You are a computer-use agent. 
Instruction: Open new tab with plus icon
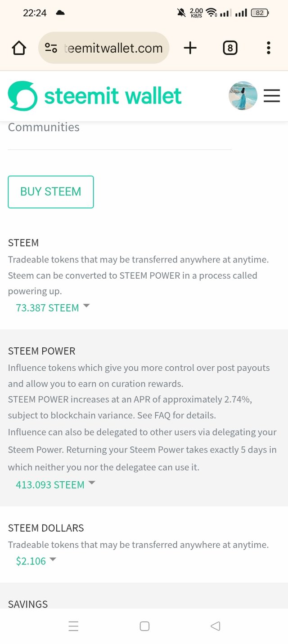tap(190, 48)
